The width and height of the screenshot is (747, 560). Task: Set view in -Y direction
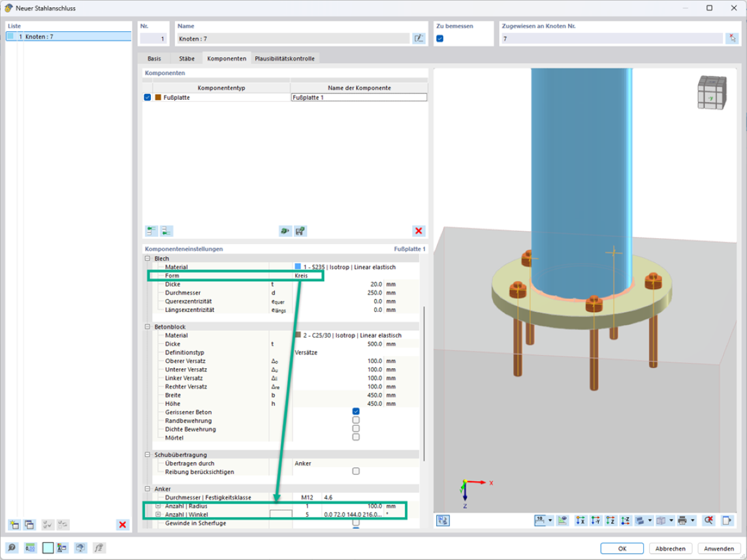click(x=596, y=520)
